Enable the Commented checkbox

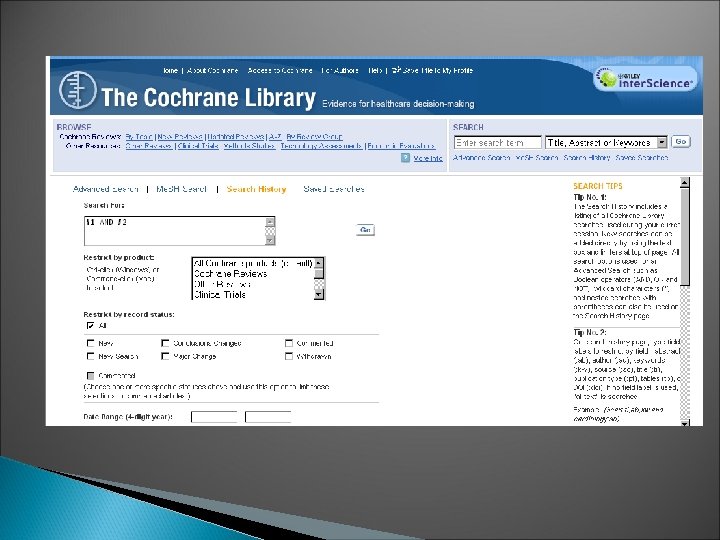288,343
